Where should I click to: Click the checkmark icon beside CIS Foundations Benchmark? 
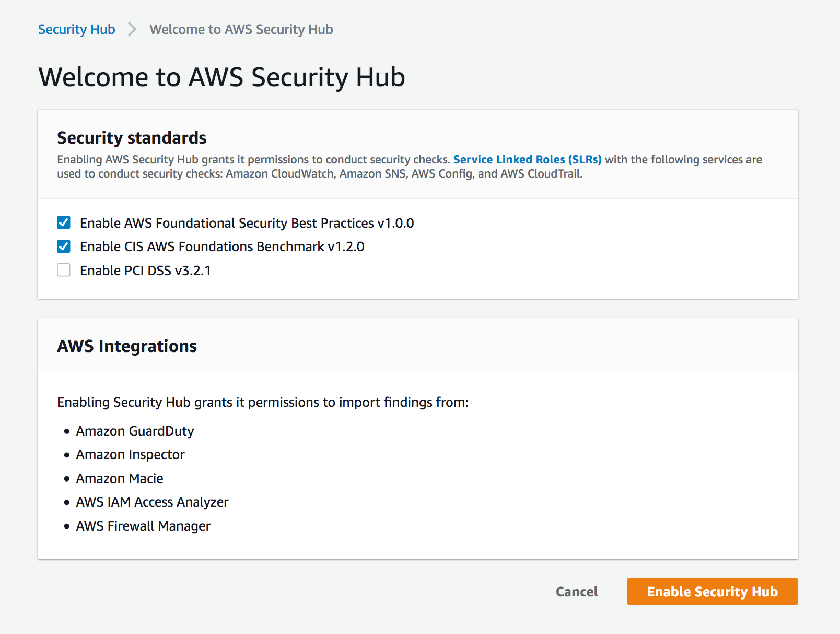click(63, 246)
